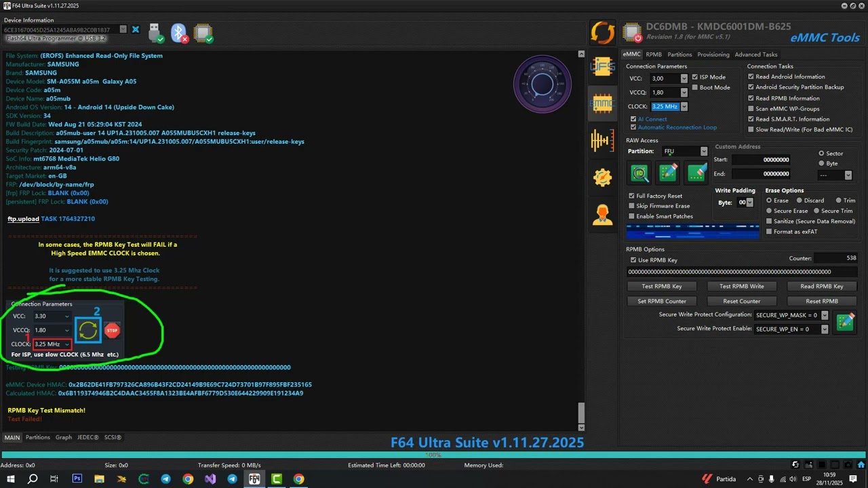Click the Secure Write Protect apply icon
868x488 pixels.
845,322
